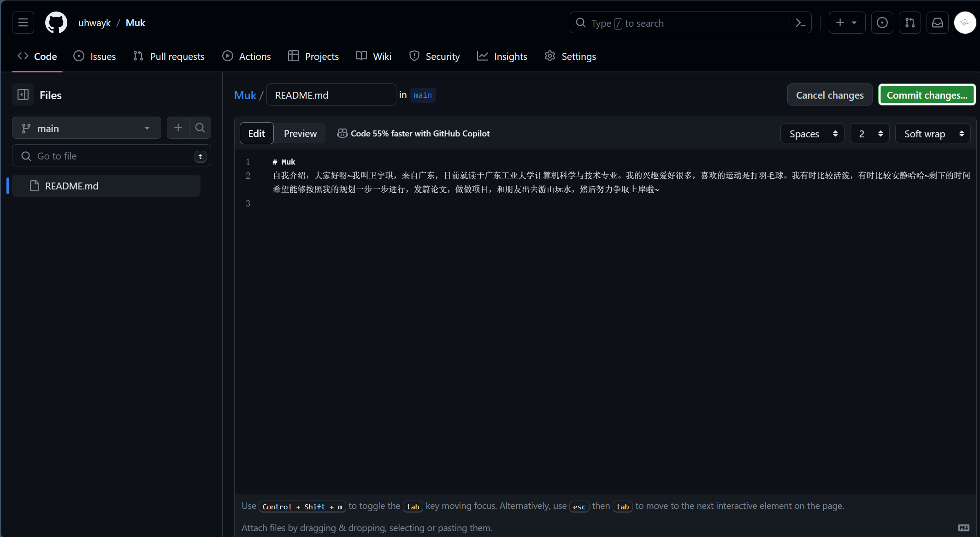
Task: Go to the Actions tab
Action: 246,56
